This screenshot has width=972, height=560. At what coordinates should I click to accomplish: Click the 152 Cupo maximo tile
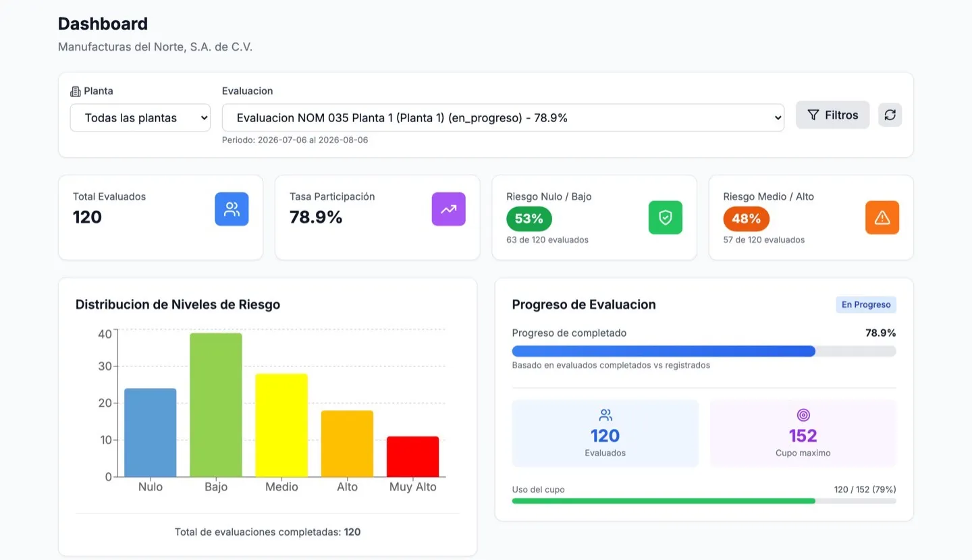point(803,433)
